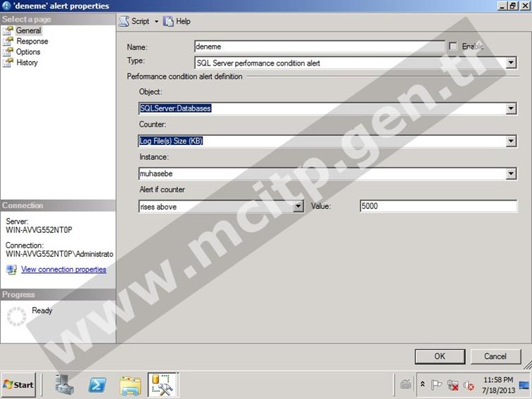Screen dimensions: 532x399
Task: Open the Instance dropdown arrow
Action: (511, 174)
